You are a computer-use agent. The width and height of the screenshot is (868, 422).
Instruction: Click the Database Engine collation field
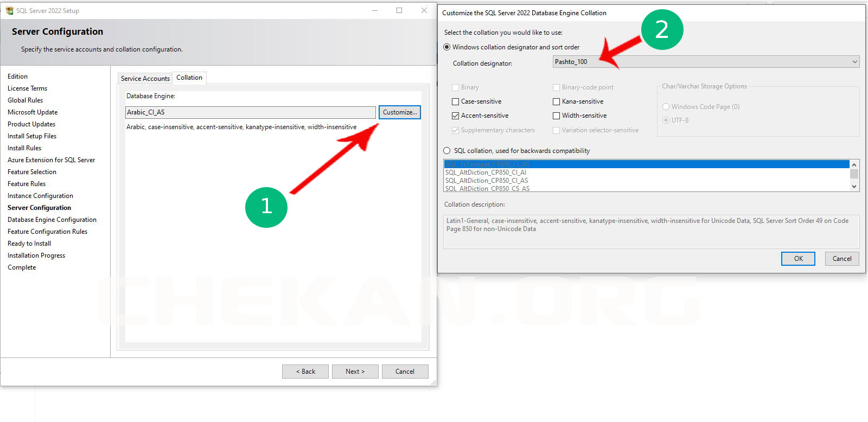[251, 112]
